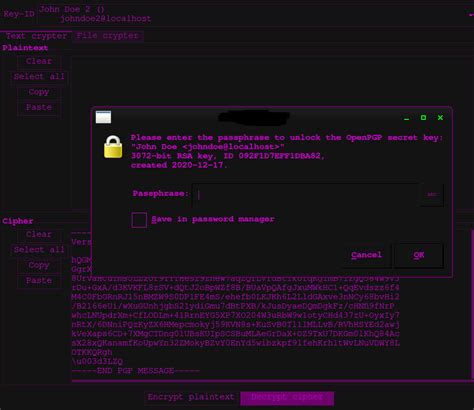Confirm passphrase with the OK button
This screenshot has height=410, width=474.
[419, 255]
